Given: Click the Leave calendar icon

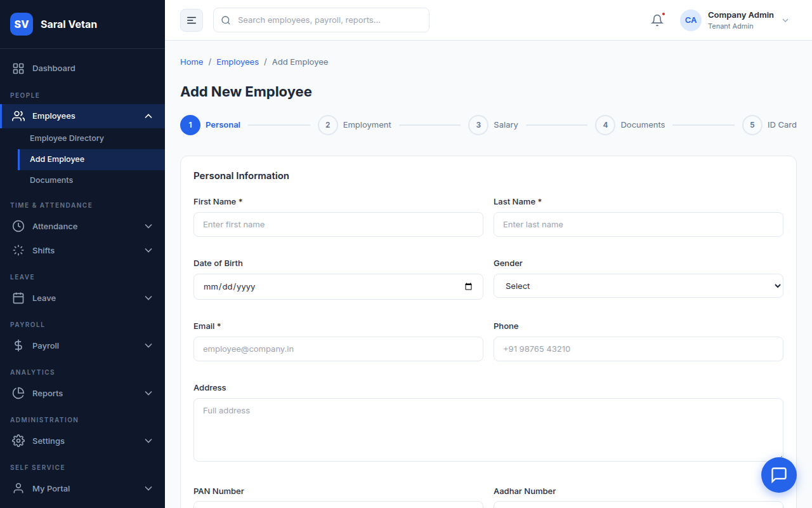Looking at the screenshot, I should pos(18,298).
